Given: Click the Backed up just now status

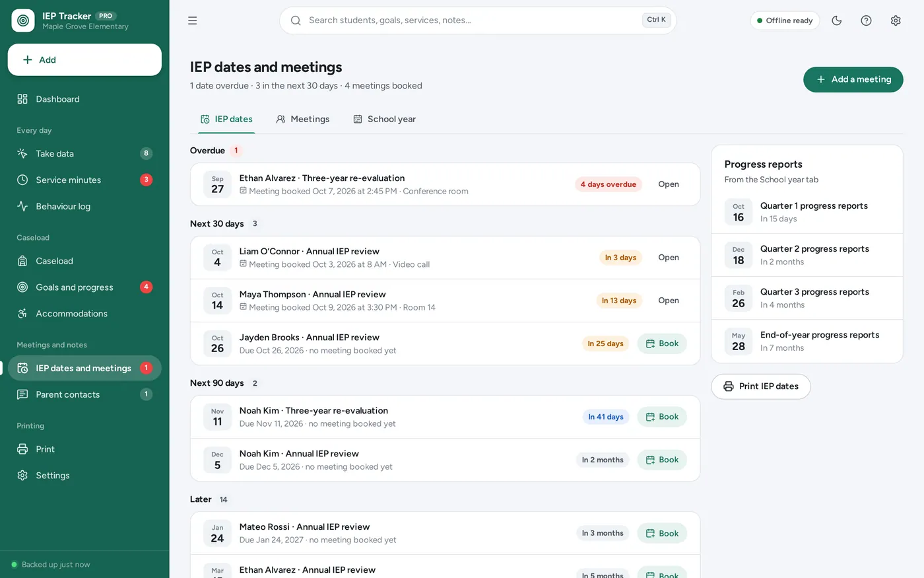Looking at the screenshot, I should coord(51,565).
